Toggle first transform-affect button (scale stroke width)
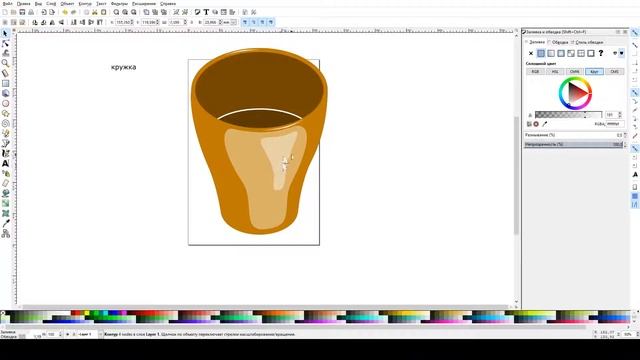The height and width of the screenshot is (360, 640). point(245,22)
